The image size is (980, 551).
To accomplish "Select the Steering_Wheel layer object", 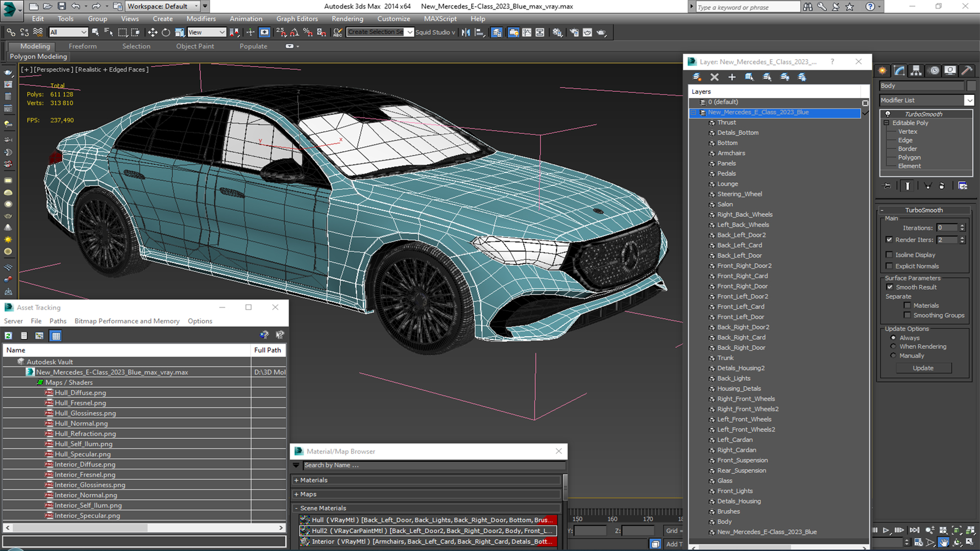I will (x=739, y=194).
